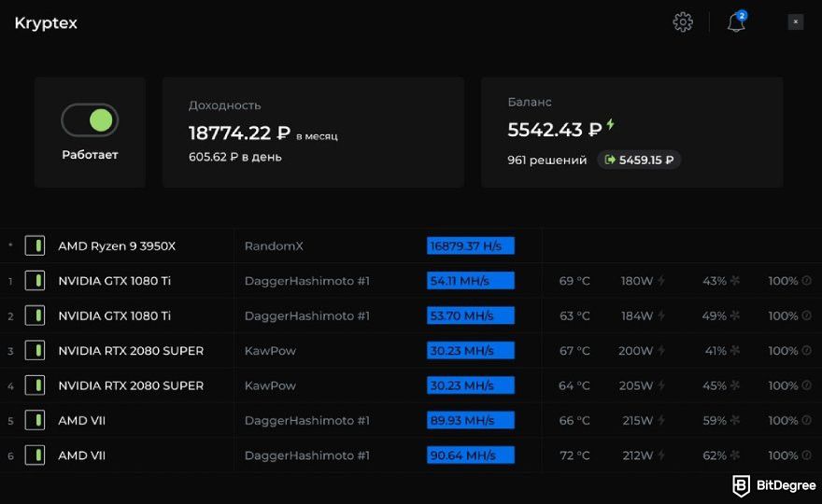Close the Kryptex window with X button
Screen dimensions: 822x504
tap(795, 21)
